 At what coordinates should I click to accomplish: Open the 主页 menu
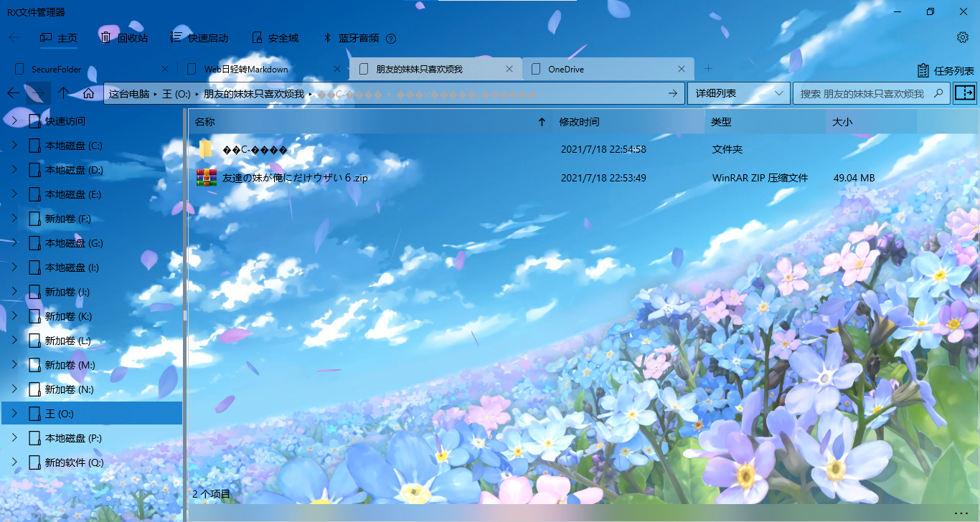(59, 38)
